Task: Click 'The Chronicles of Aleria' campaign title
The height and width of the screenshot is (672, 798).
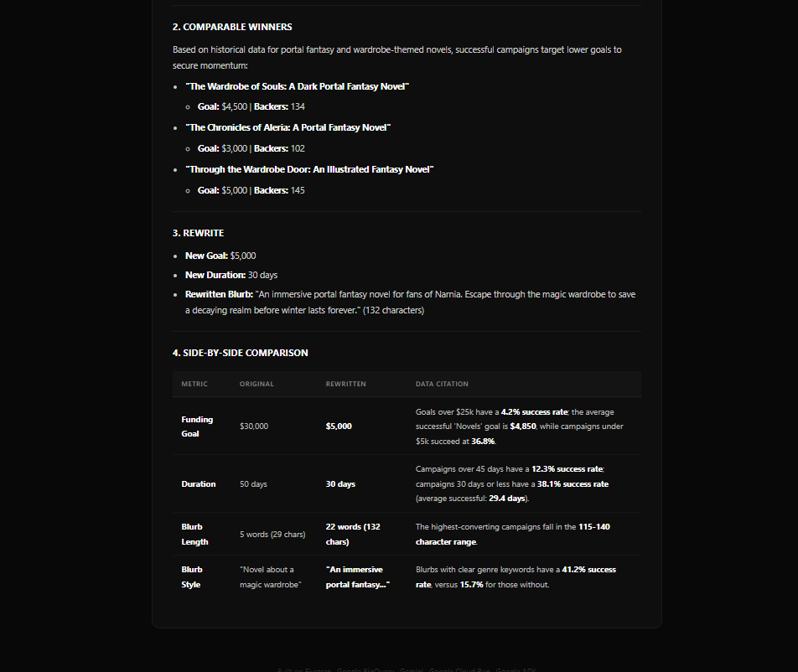Action: coord(288,127)
